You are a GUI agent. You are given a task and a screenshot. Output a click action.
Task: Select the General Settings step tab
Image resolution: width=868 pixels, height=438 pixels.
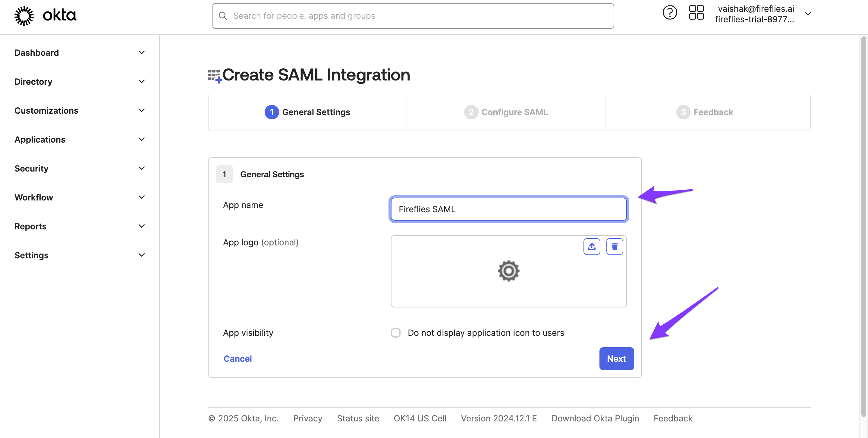coord(307,112)
